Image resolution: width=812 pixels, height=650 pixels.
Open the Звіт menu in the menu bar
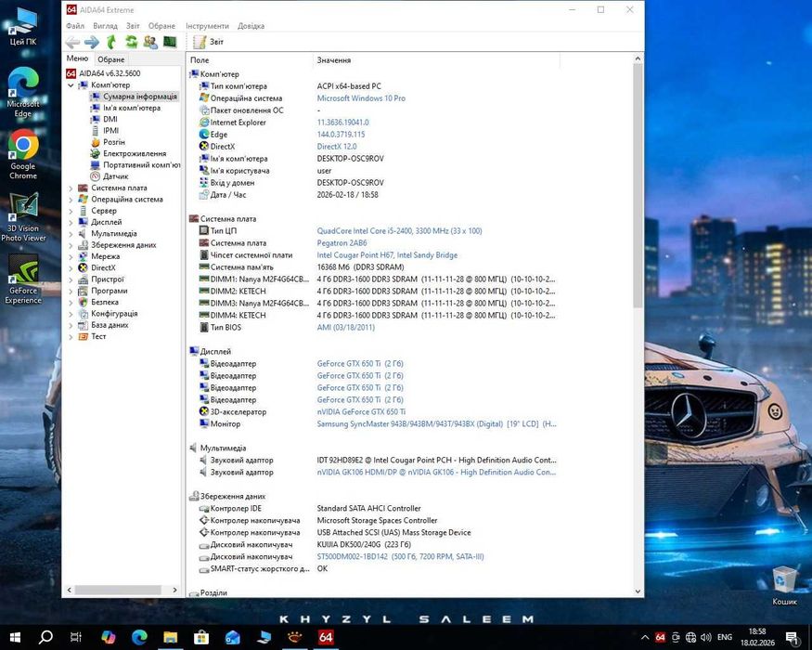pyautogui.click(x=133, y=26)
